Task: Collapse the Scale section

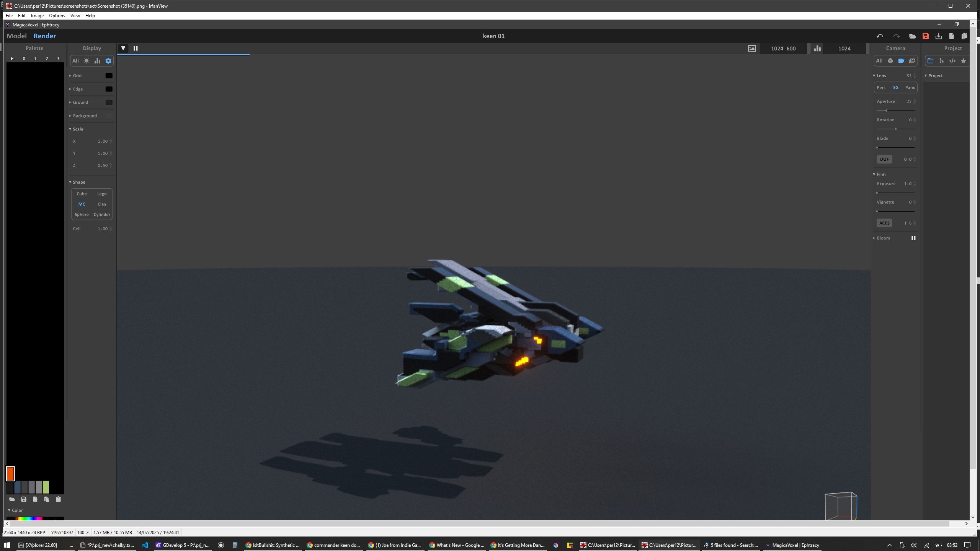Action: pos(76,129)
